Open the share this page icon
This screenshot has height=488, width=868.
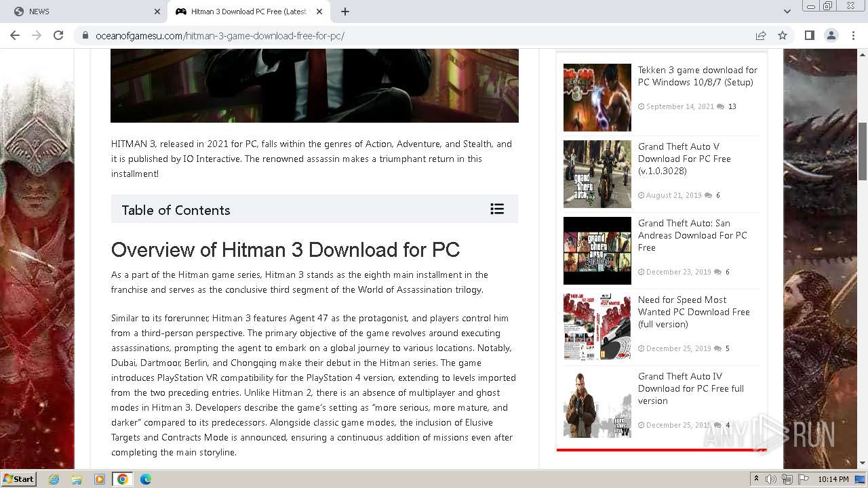[761, 35]
